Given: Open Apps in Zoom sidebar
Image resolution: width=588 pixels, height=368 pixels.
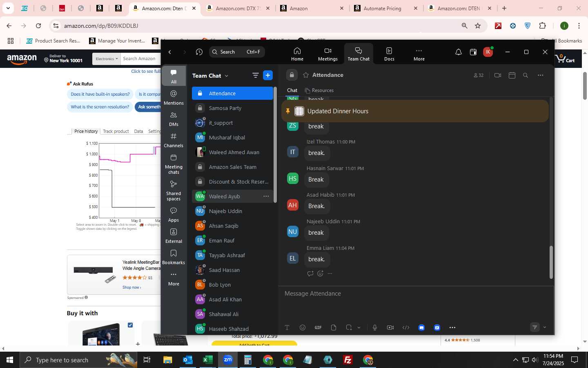Looking at the screenshot, I should coord(174,215).
